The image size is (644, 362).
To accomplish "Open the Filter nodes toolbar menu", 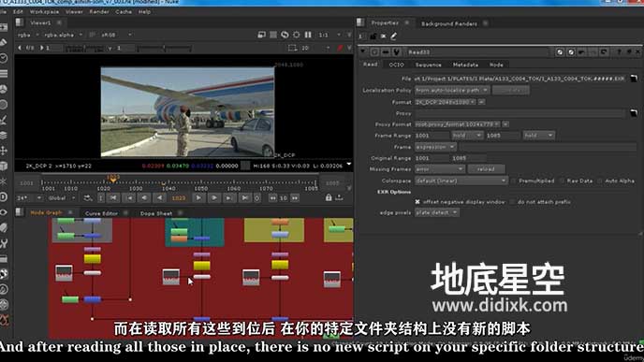I will coord(4,104).
